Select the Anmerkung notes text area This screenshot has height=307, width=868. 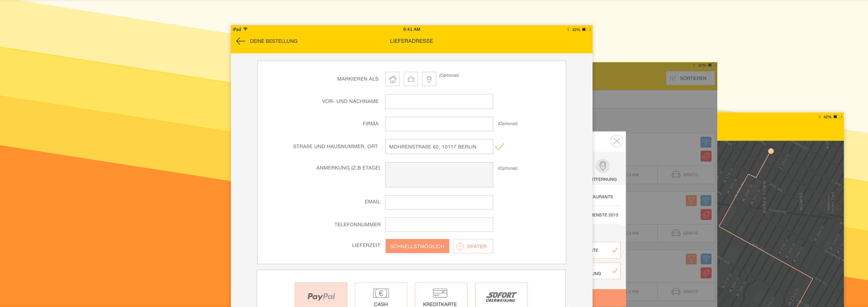pyautogui.click(x=439, y=175)
